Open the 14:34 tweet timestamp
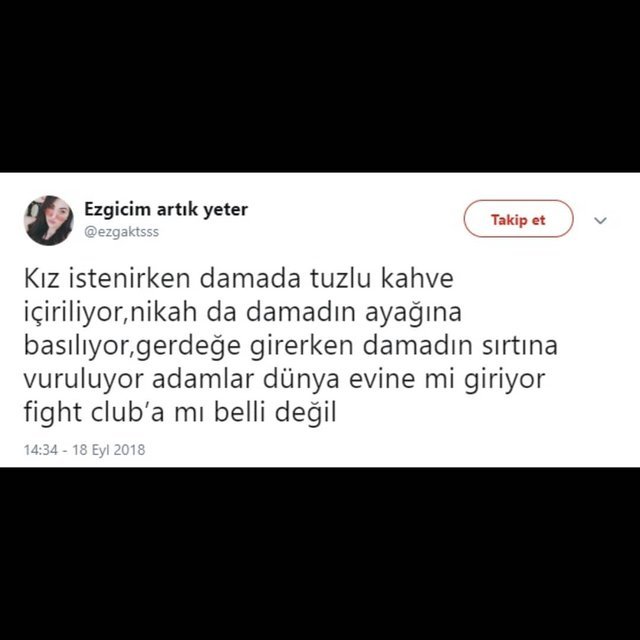Viewport: 640px width, 640px height. point(40,449)
